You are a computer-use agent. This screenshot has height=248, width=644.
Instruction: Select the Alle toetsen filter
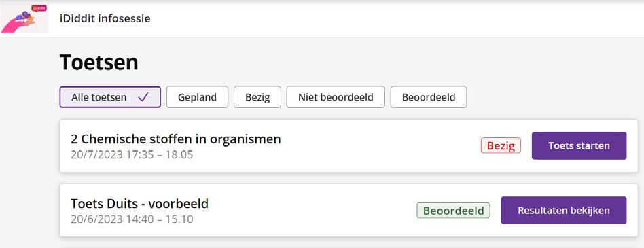click(x=110, y=97)
